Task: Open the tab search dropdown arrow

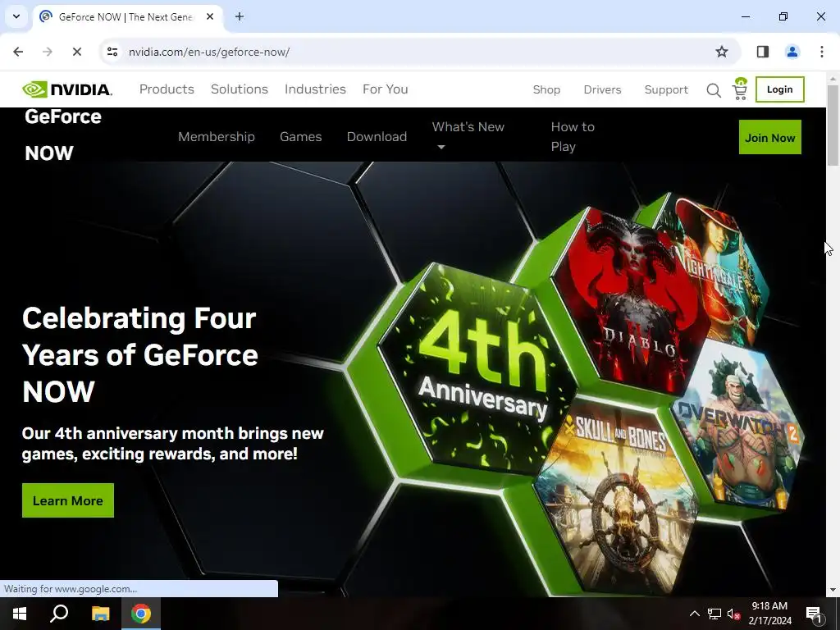Action: click(16, 16)
